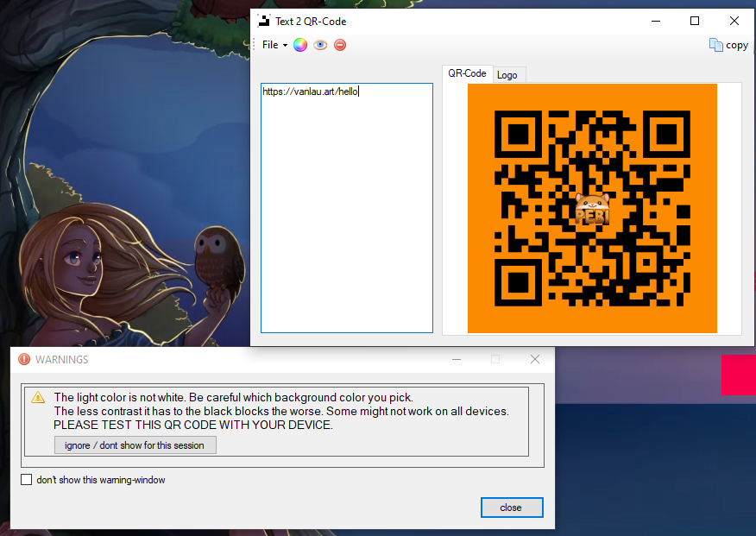Copy the QR code to clipboard
This screenshot has width=756, height=536.
[x=728, y=45]
